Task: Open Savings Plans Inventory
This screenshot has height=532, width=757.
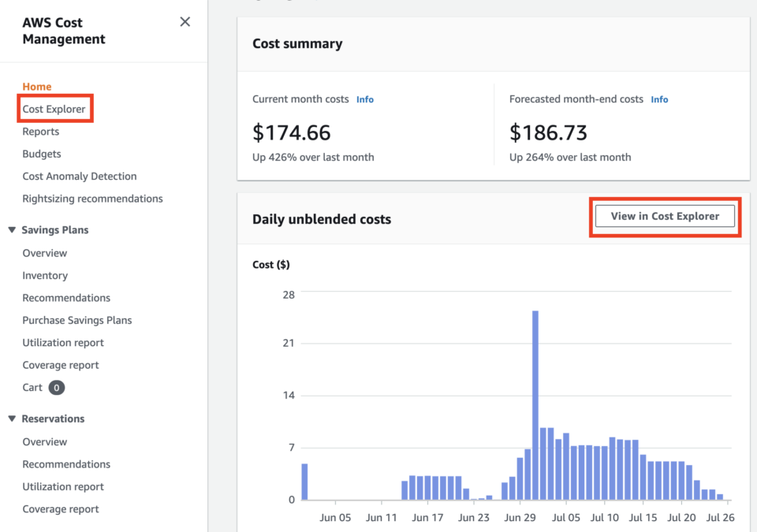Action: (x=45, y=275)
